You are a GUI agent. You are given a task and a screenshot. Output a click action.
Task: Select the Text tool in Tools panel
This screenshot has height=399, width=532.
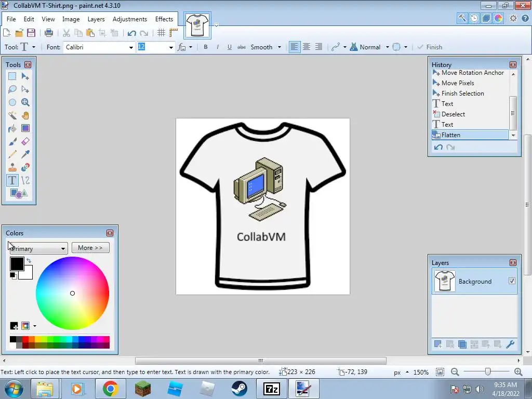pyautogui.click(x=12, y=180)
